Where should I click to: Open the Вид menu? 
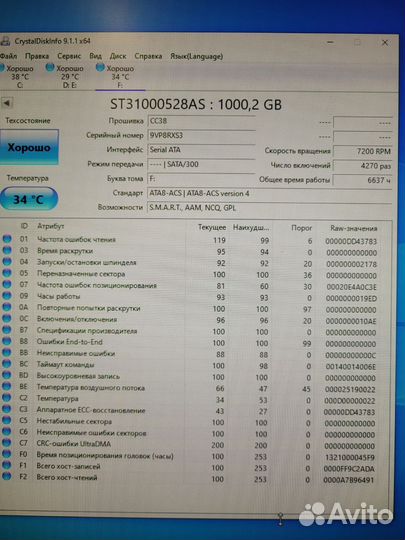(x=95, y=56)
